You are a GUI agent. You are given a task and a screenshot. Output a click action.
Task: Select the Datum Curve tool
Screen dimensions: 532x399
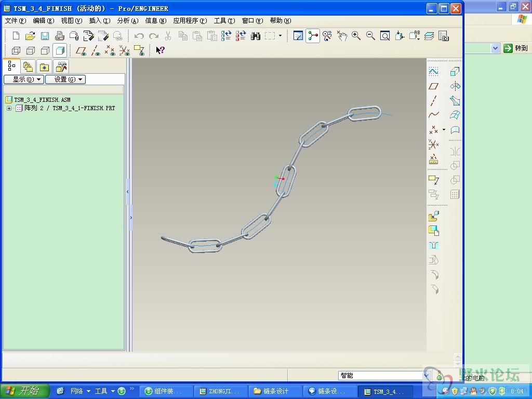click(x=434, y=115)
